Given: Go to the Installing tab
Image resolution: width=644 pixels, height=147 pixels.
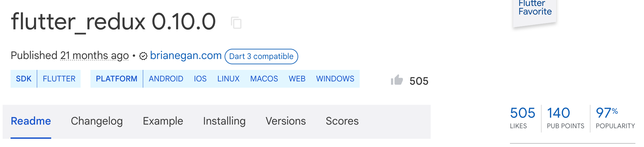Looking at the screenshot, I should coord(224,121).
